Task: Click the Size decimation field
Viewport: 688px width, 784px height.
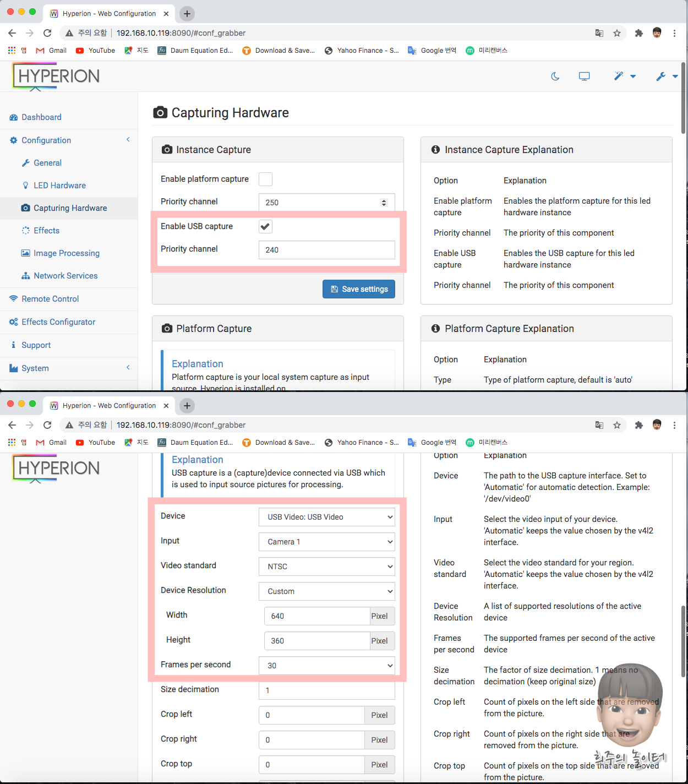Action: click(326, 690)
